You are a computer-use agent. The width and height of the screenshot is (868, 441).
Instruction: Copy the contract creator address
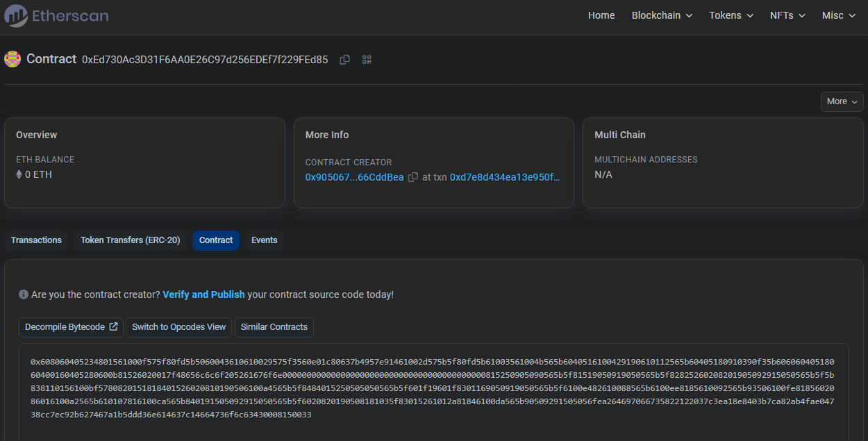(413, 177)
